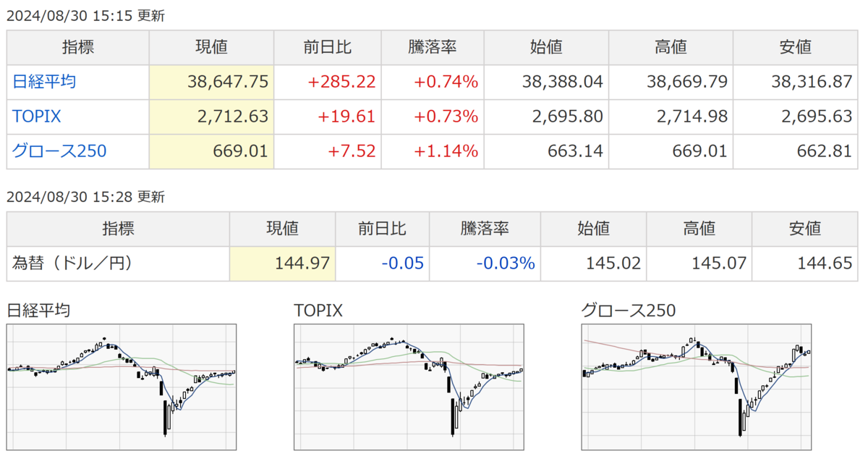The image size is (868, 459).
Task: Click the 高値 header in the exchange table
Action: [x=699, y=229]
